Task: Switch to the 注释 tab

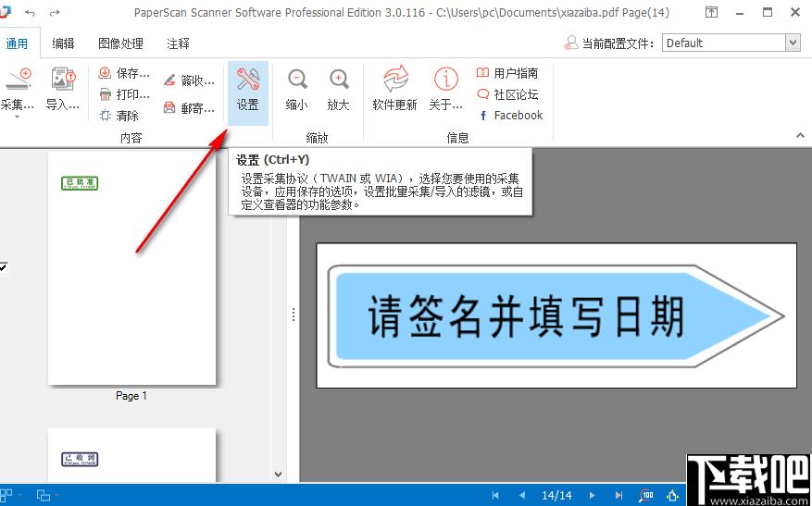Action: (178, 44)
